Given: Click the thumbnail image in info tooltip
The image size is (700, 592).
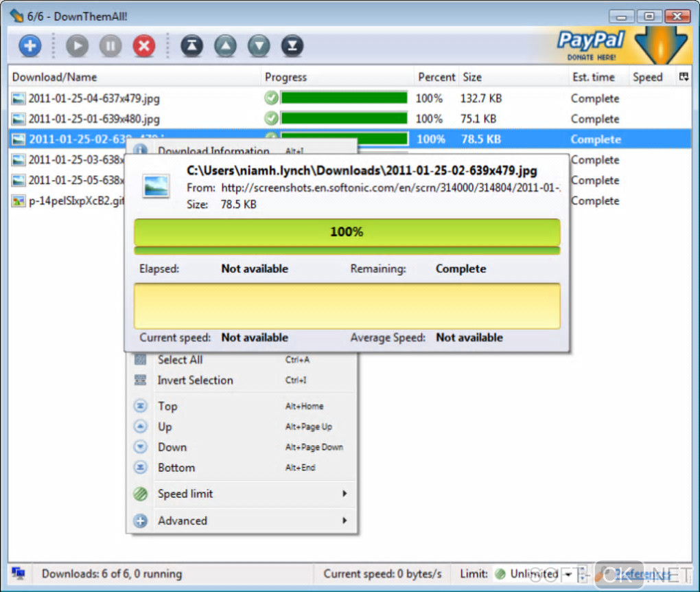Looking at the screenshot, I should pyautogui.click(x=156, y=186).
